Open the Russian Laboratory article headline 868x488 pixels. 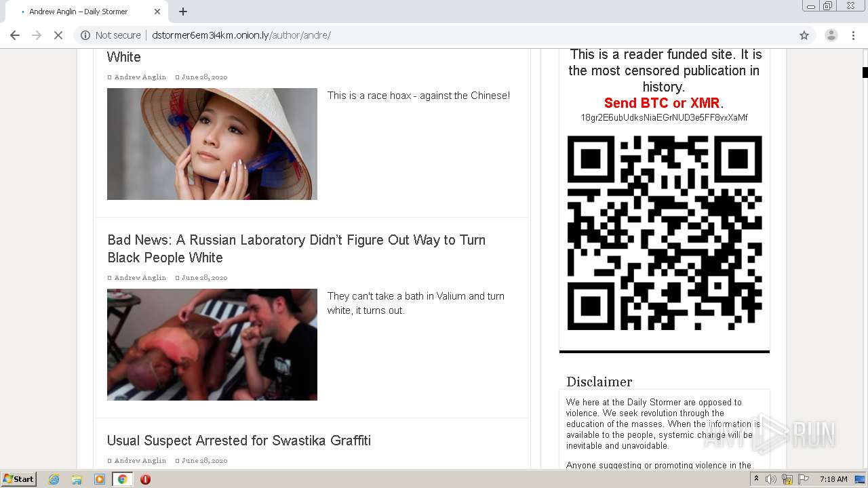click(x=296, y=249)
